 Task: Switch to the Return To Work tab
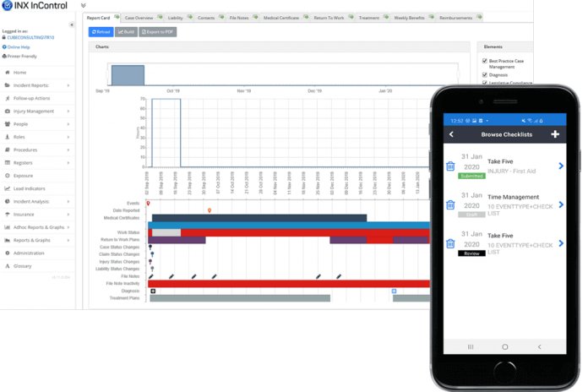333,18
